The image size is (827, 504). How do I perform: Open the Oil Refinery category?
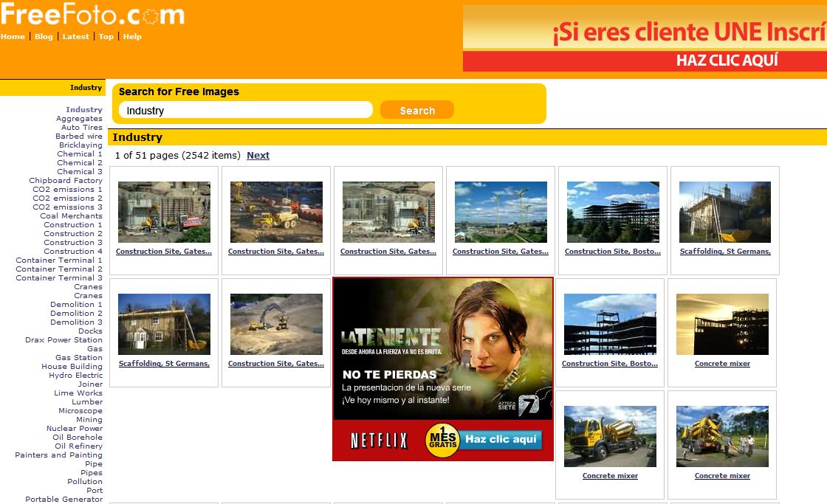click(78, 446)
